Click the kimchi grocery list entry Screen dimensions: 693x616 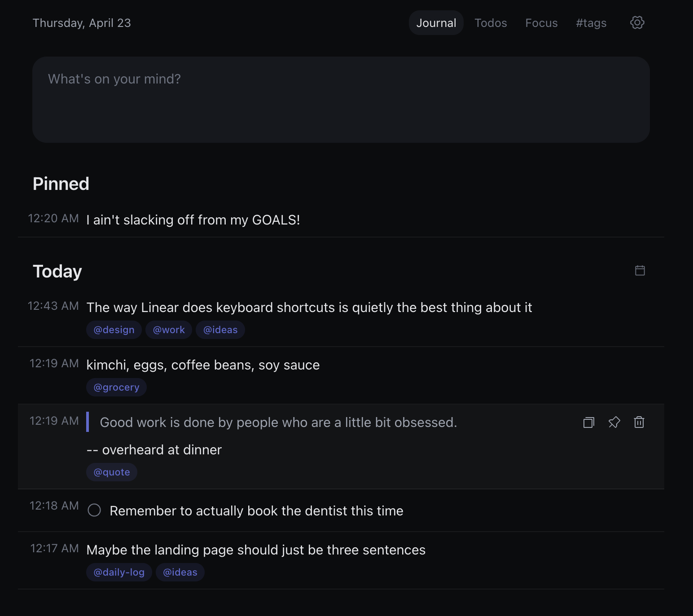[203, 365]
